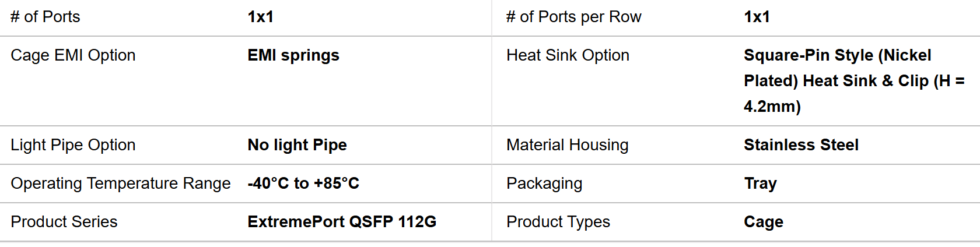
Task: Select the '# of Ports per Row' label
Action: click(573, 17)
